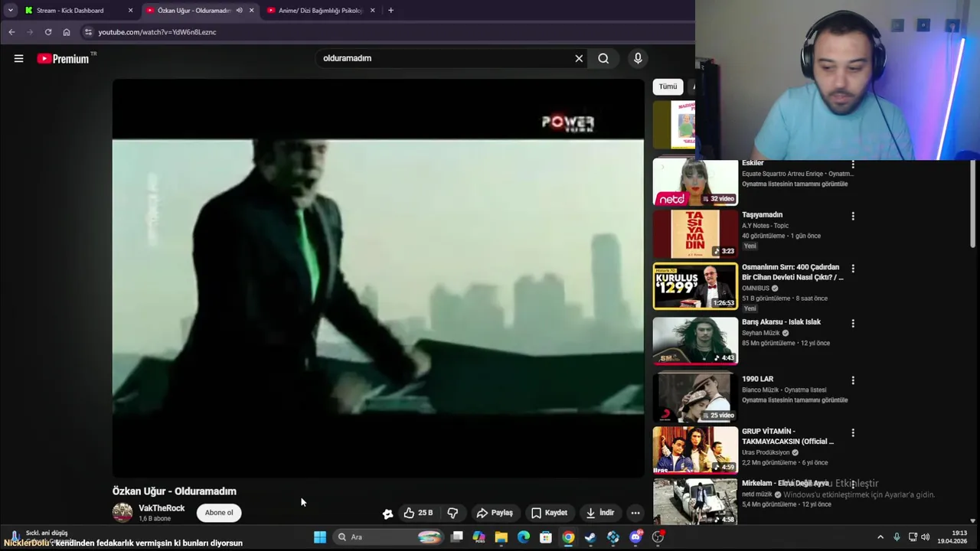Image resolution: width=980 pixels, height=551 pixels.
Task: Select the Tümü filter chip
Action: pos(668,86)
